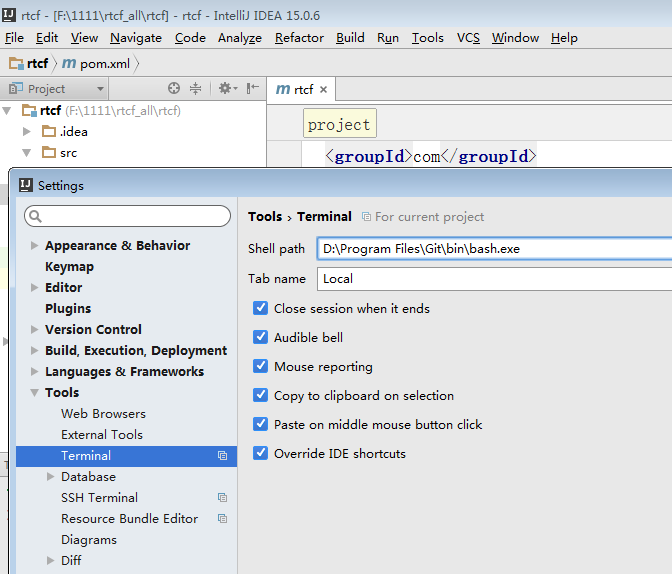Select Diagrams settings page
This screenshot has width=672, height=574.
point(89,539)
